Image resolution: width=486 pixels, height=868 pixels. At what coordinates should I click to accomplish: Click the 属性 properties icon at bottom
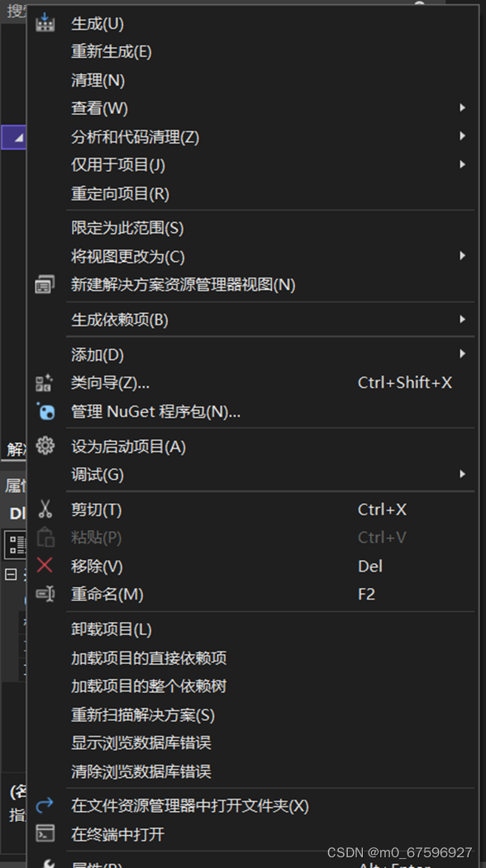tap(45, 862)
